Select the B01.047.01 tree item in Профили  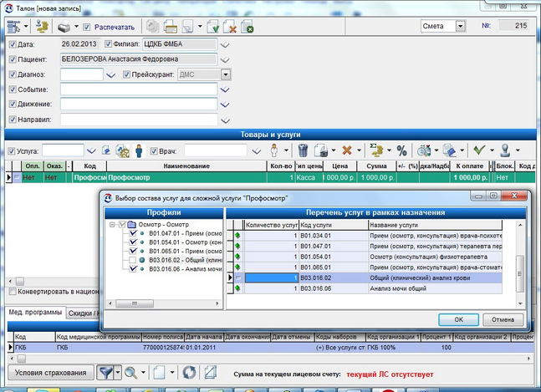pyautogui.click(x=186, y=233)
